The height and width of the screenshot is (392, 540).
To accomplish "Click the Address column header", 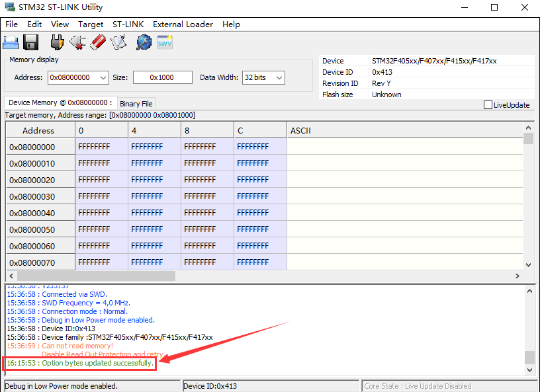I will coord(40,130).
